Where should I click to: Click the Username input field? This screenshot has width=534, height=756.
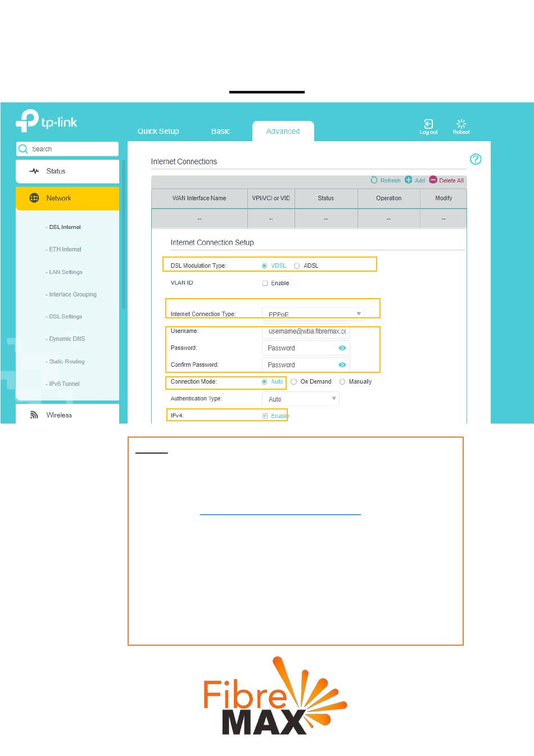306,331
